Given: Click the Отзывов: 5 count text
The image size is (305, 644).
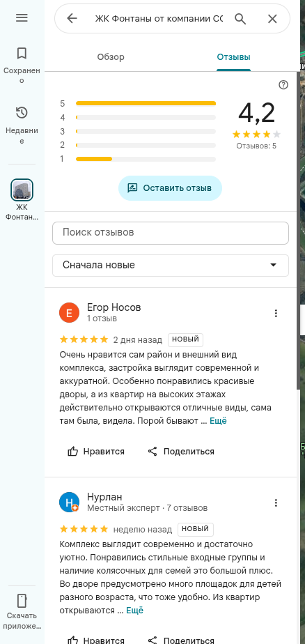Looking at the screenshot, I should click(256, 146).
